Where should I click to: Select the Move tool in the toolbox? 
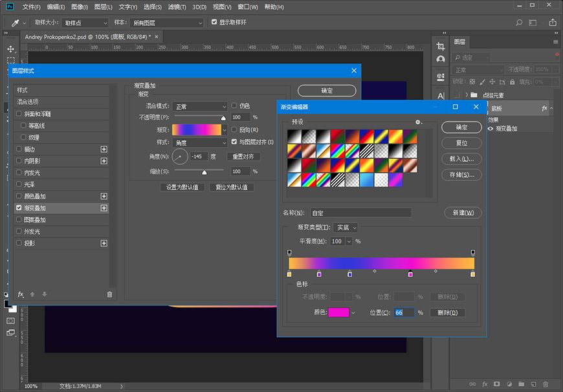click(x=11, y=49)
